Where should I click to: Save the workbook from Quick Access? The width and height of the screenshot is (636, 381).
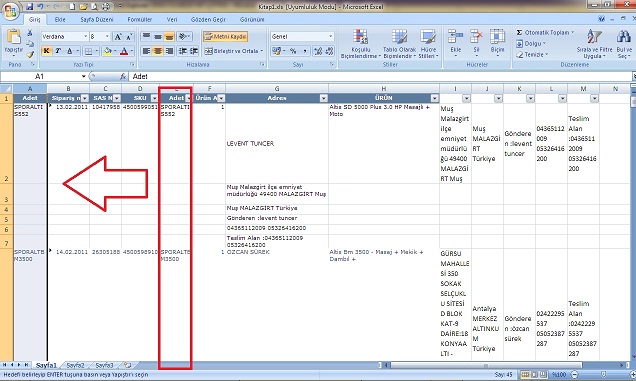(29, 6)
